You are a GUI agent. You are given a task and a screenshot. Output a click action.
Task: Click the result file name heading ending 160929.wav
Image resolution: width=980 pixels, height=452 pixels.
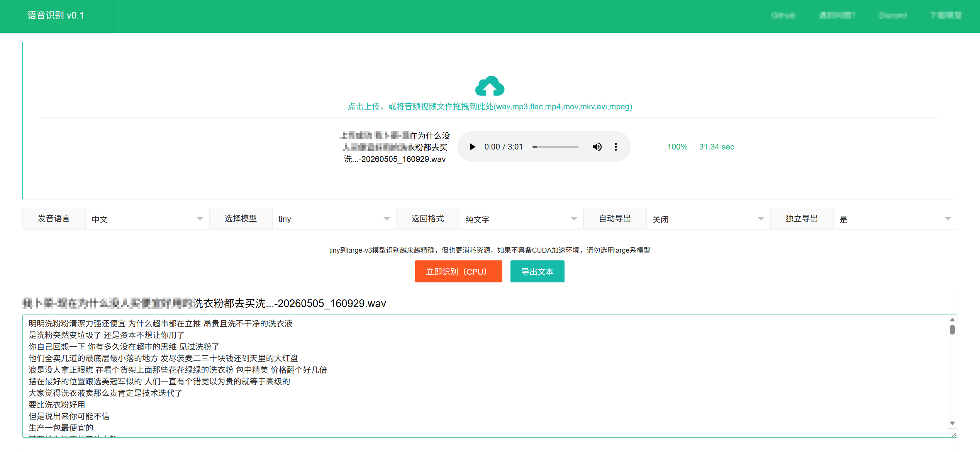coord(204,303)
